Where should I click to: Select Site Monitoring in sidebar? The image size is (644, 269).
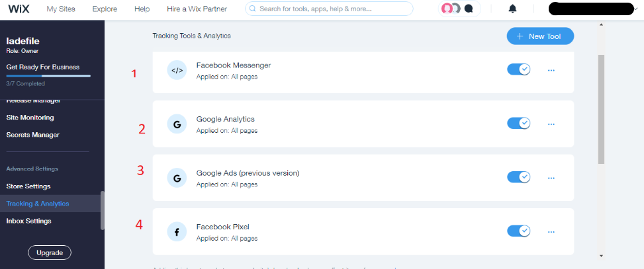pyautogui.click(x=30, y=118)
